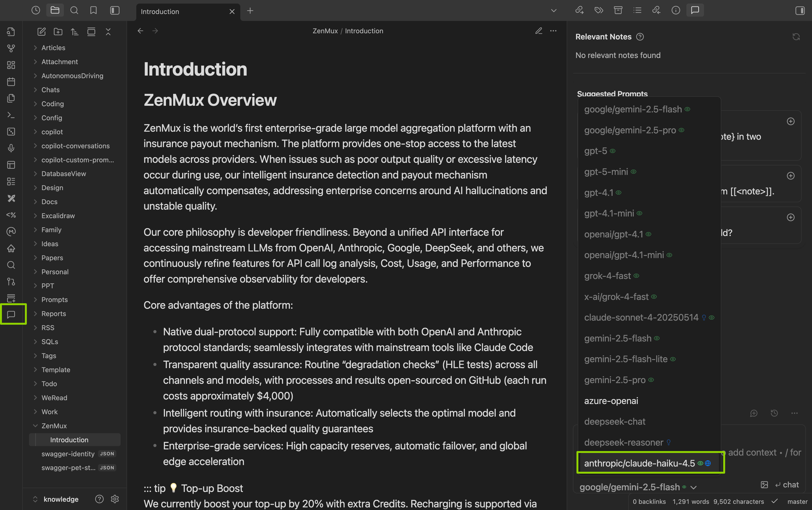
Task: Open swagger-identity JSON file
Action: (x=75, y=454)
